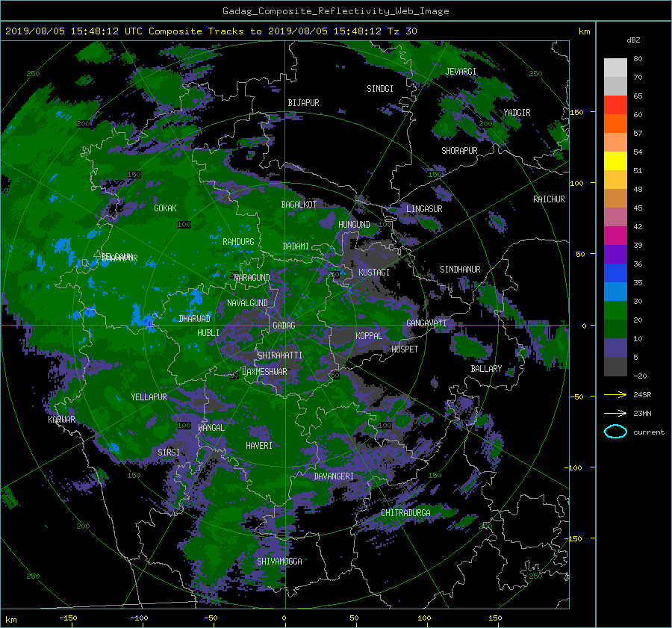This screenshot has height=628, width=672.
Task: Click the RAICHUR city label
Action: 549,199
